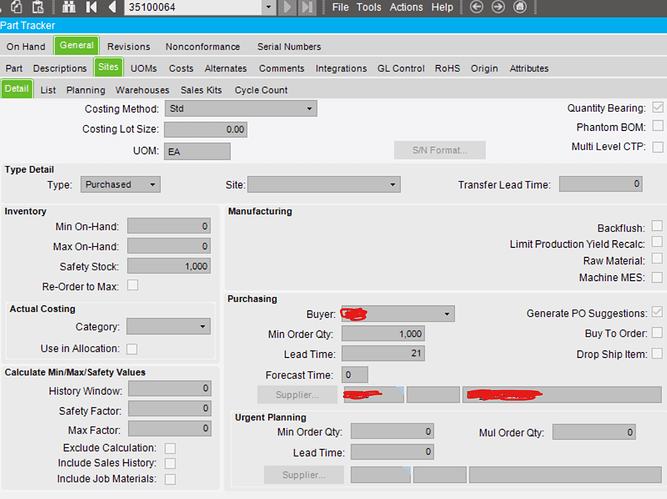Open the Nonconformance tab
Viewport: 667px width, 499px height.
pyautogui.click(x=202, y=46)
